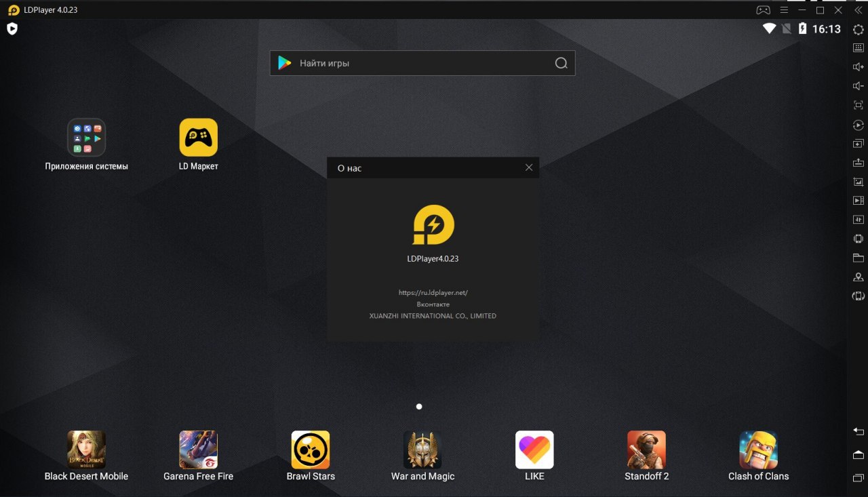
Task: Click the shield icon in the status bar
Action: tap(12, 28)
